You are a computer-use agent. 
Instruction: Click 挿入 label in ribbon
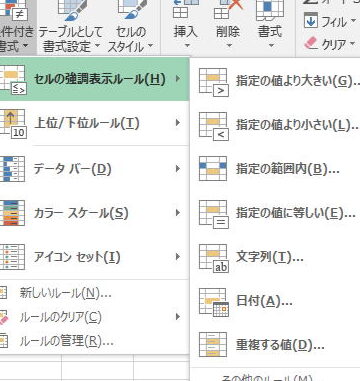pyautogui.click(x=186, y=32)
